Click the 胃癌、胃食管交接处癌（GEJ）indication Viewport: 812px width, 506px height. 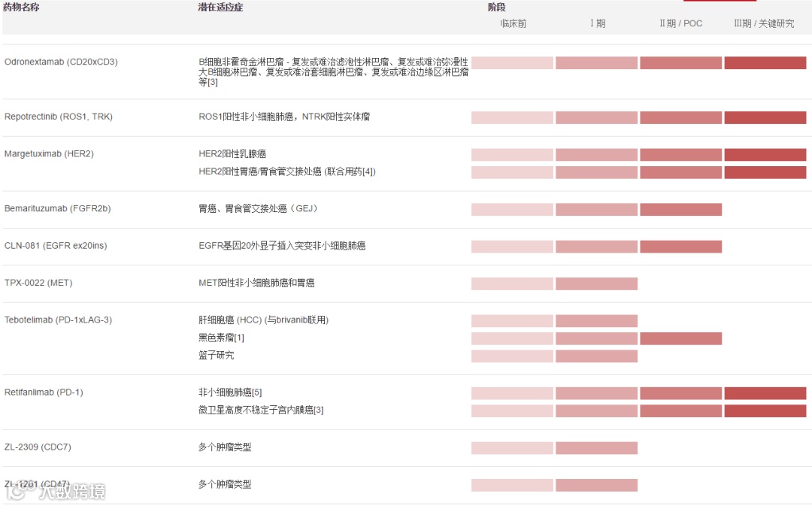click(x=258, y=209)
